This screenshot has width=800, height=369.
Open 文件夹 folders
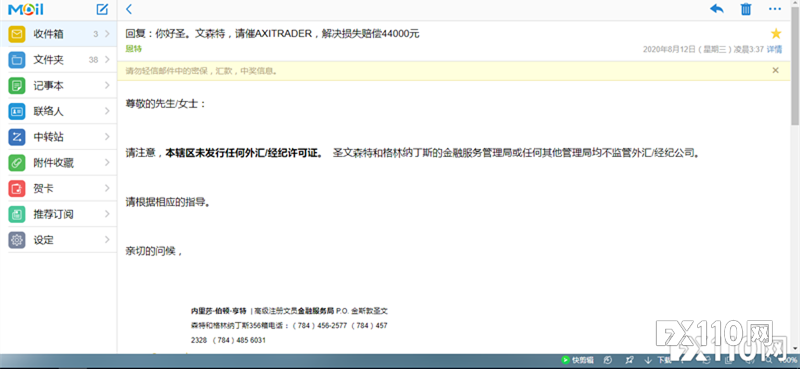[59, 60]
